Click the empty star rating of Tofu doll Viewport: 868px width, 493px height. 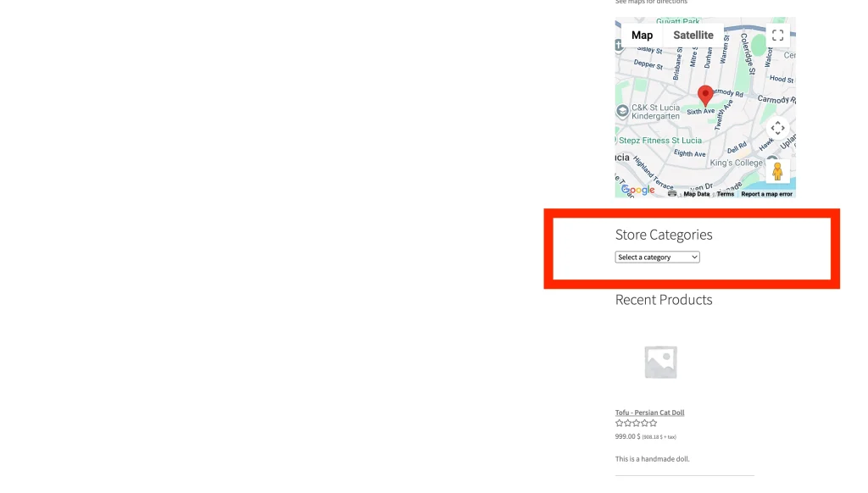tap(636, 423)
